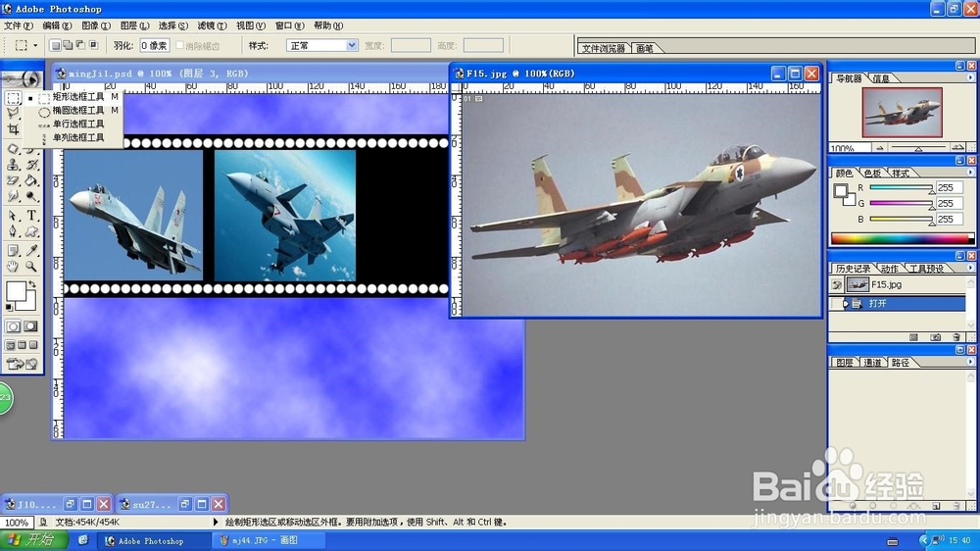Click the 羽化 feather input field

(x=154, y=46)
